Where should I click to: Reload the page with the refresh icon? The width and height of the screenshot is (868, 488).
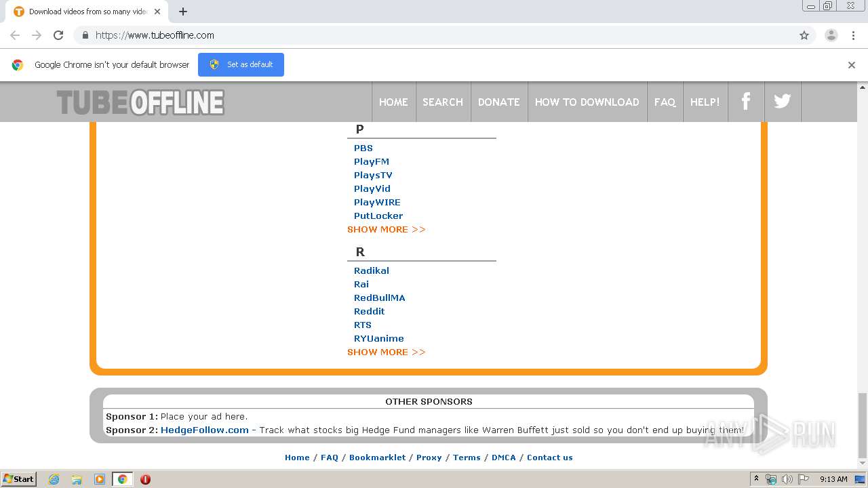point(58,35)
